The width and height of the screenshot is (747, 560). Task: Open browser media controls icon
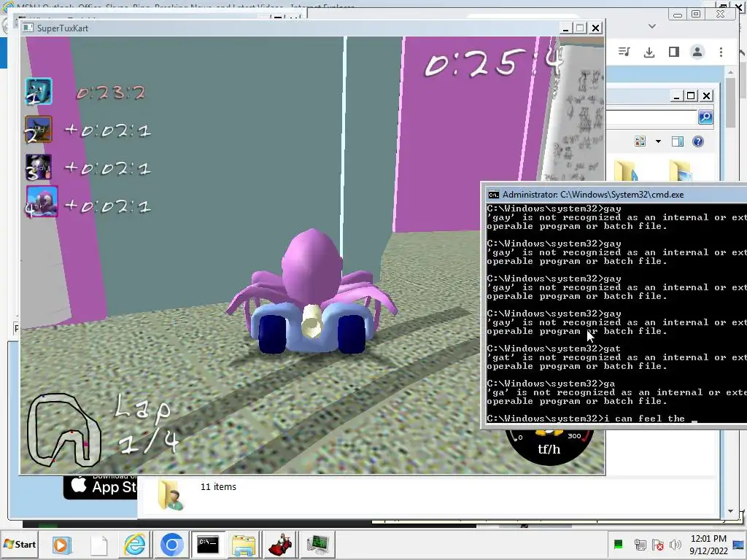[624, 52]
